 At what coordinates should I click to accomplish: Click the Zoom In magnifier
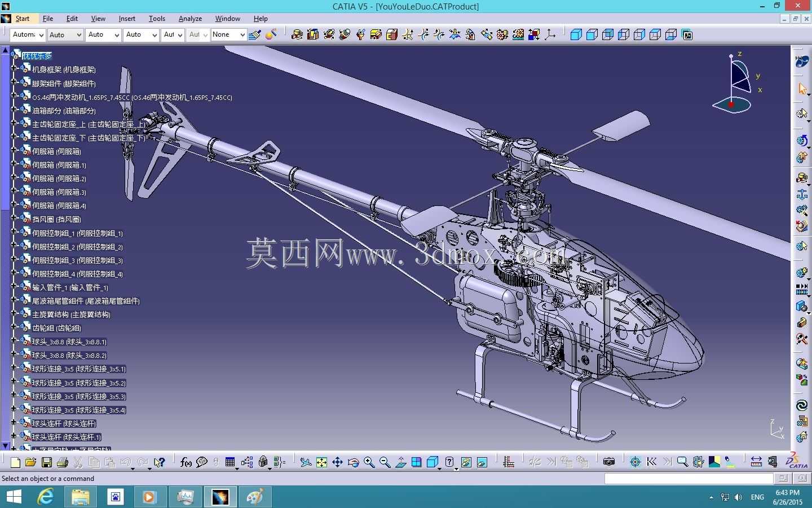pyautogui.click(x=369, y=462)
